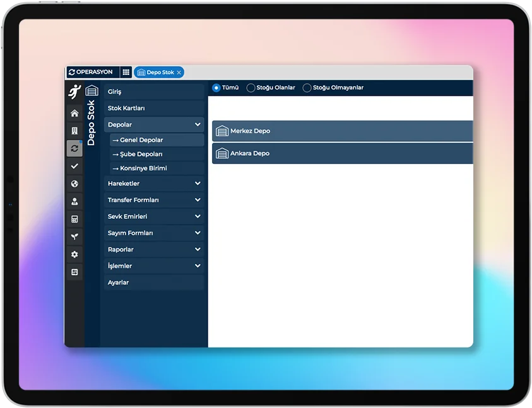The height and width of the screenshot is (408, 532).
Task: Open the gear settings icon
Action: coord(74,255)
